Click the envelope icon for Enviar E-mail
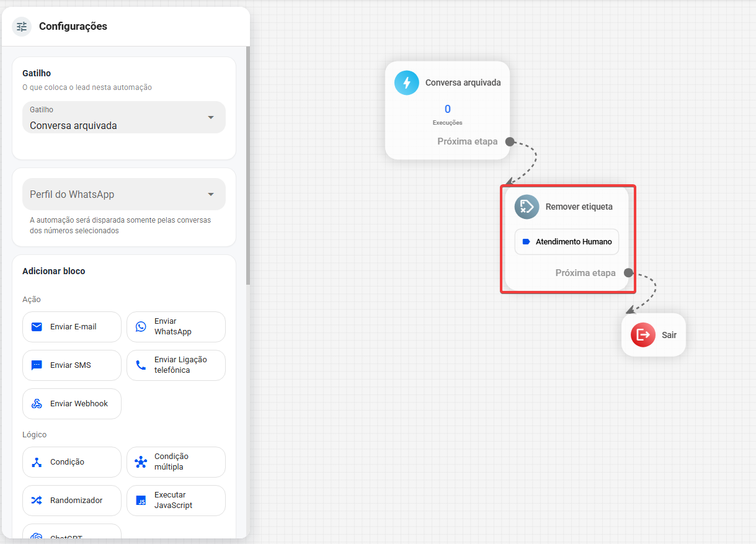Viewport: 756px width, 544px height. coord(37,327)
